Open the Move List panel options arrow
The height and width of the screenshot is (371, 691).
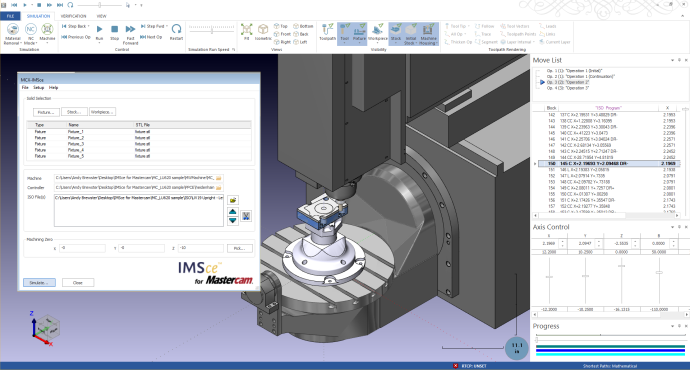672,60
